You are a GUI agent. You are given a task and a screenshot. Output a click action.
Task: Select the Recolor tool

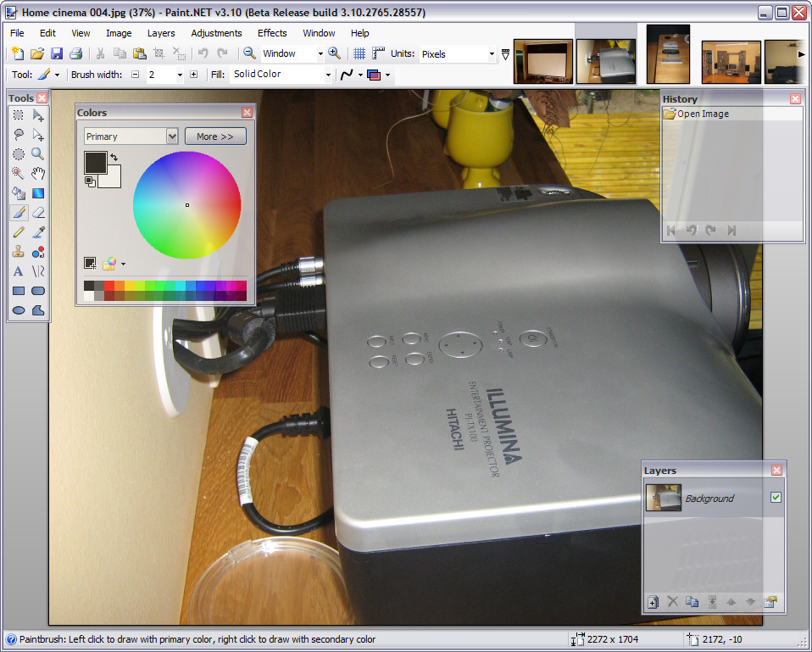38,252
